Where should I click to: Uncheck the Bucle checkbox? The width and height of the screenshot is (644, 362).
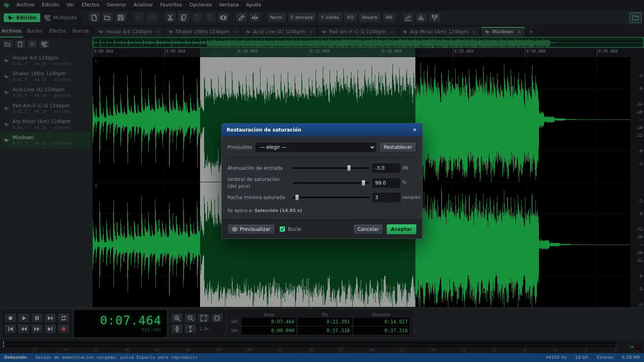pos(282,229)
